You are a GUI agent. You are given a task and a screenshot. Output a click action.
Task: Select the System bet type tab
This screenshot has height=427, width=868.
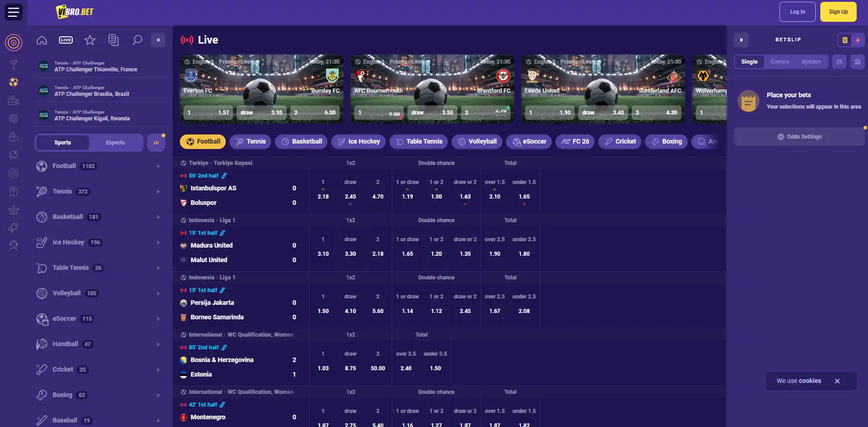(x=811, y=62)
